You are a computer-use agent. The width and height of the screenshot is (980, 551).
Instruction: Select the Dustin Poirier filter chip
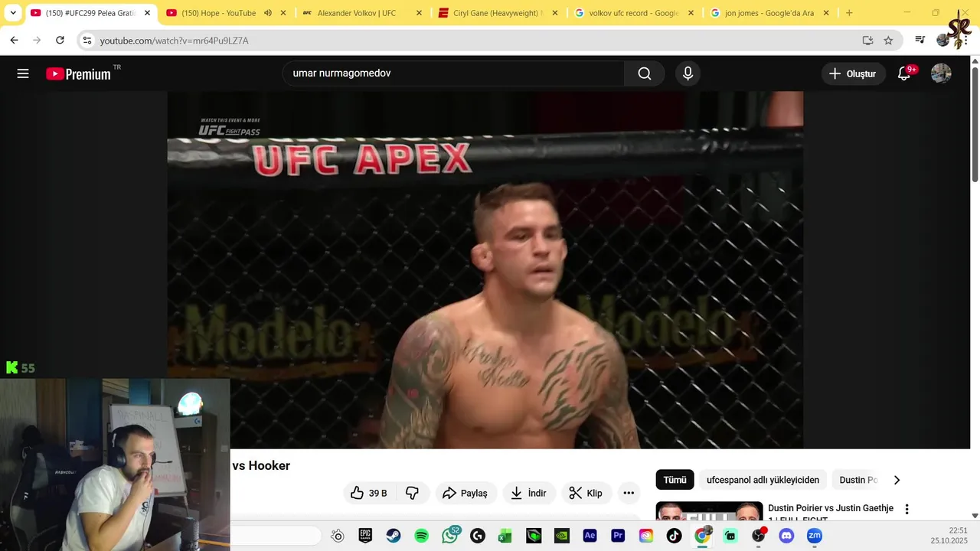coord(858,480)
